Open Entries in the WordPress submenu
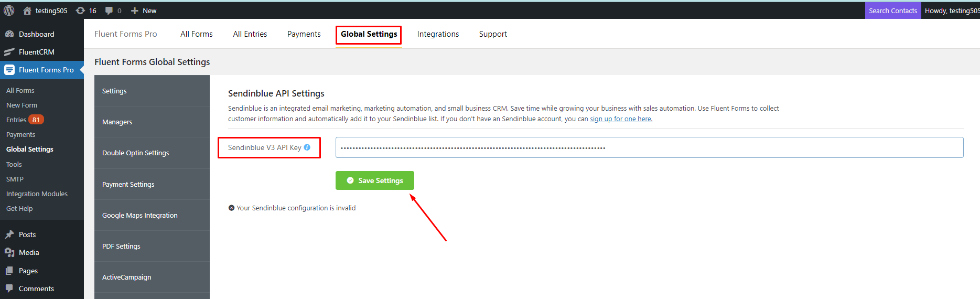980x299 pixels. [x=16, y=120]
